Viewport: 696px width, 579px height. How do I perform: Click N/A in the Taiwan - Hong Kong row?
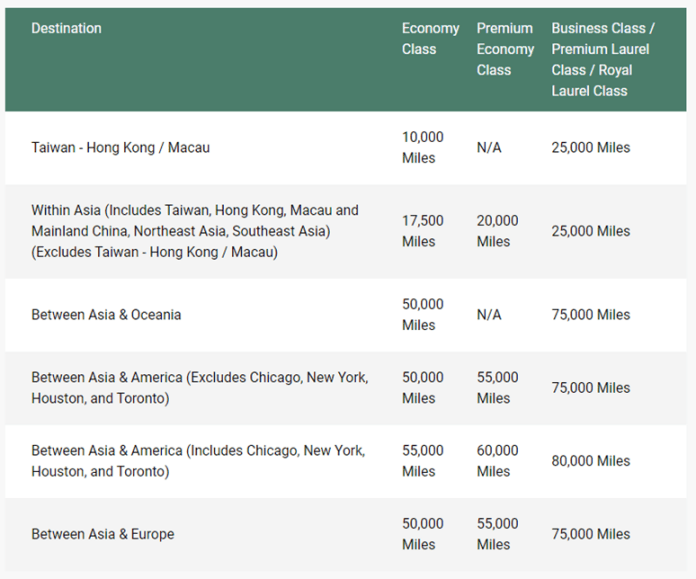489,147
